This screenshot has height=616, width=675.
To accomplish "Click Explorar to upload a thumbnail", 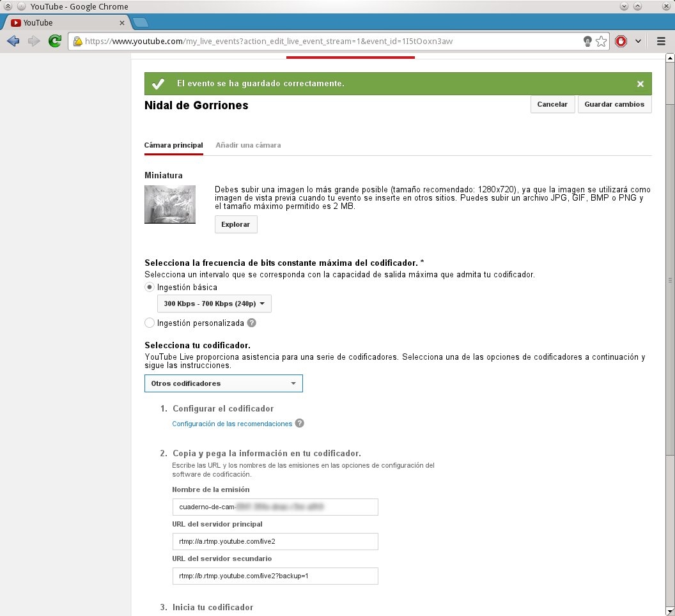I will (x=235, y=224).
